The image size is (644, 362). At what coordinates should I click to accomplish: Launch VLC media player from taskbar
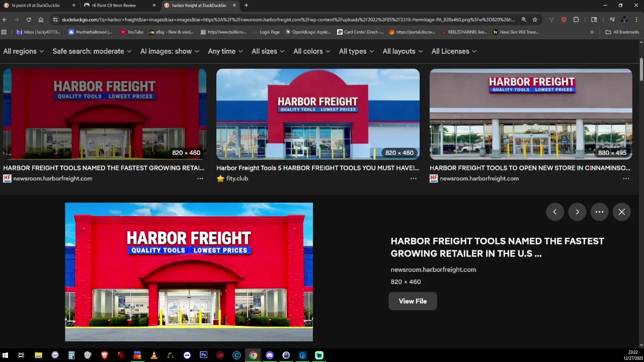point(154,355)
